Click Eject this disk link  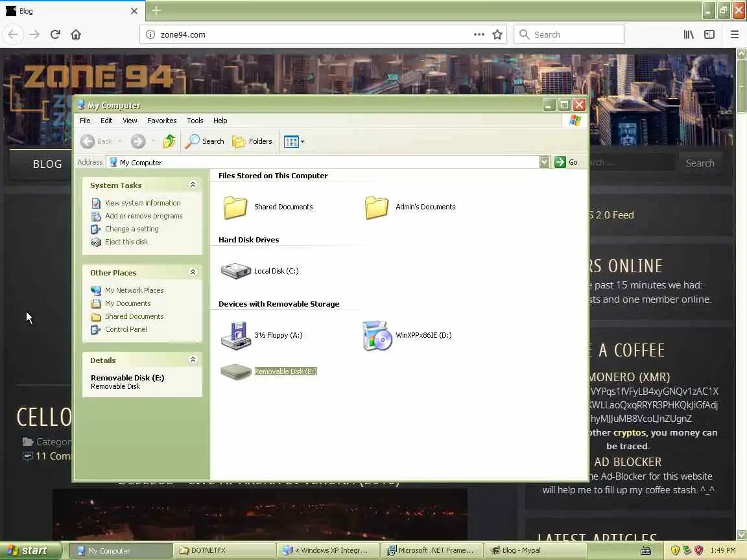(x=126, y=242)
